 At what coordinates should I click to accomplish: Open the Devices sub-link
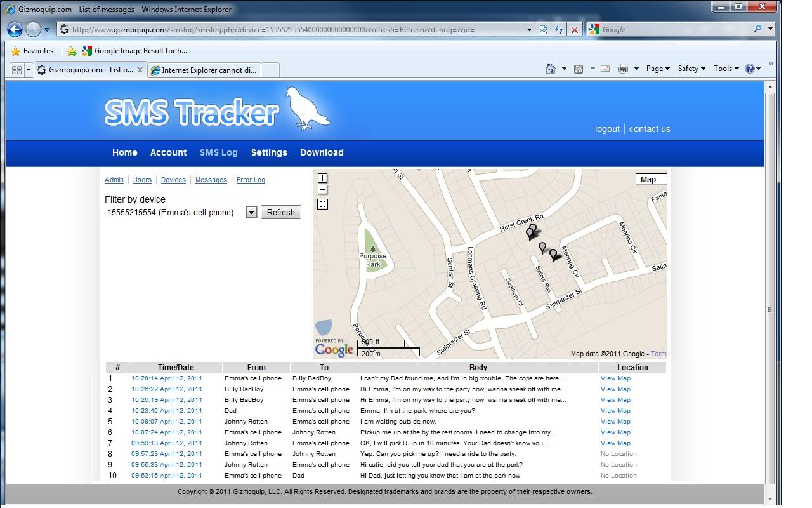173,180
